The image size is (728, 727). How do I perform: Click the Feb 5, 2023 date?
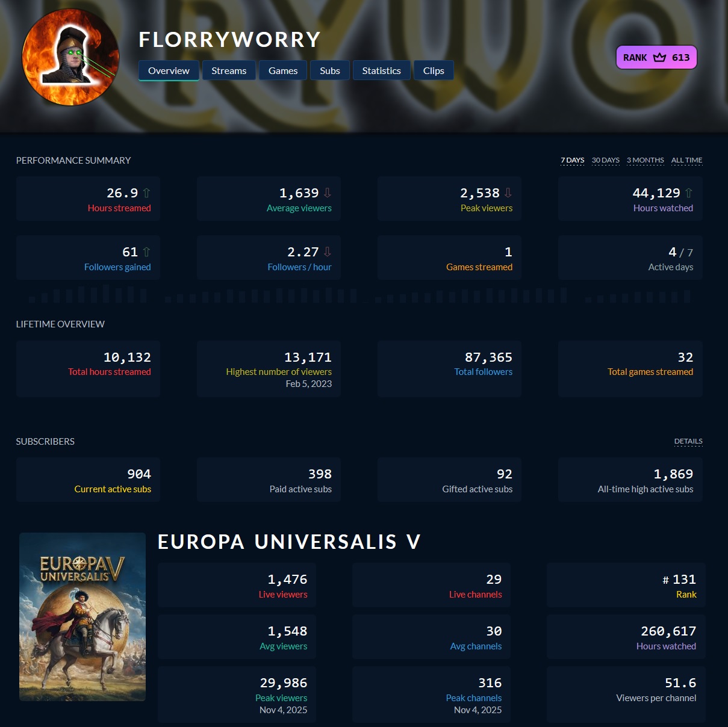click(x=309, y=384)
